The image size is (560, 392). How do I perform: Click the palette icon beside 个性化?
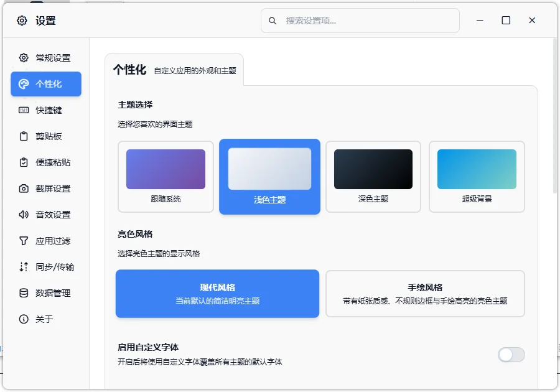[x=24, y=84]
